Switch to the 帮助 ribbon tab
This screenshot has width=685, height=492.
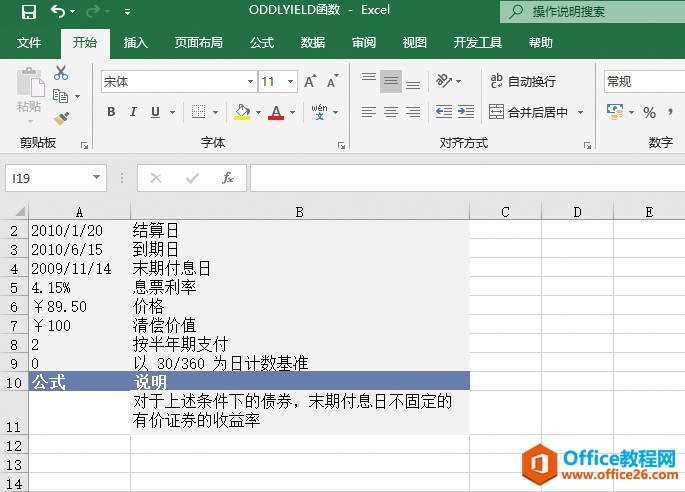click(540, 43)
